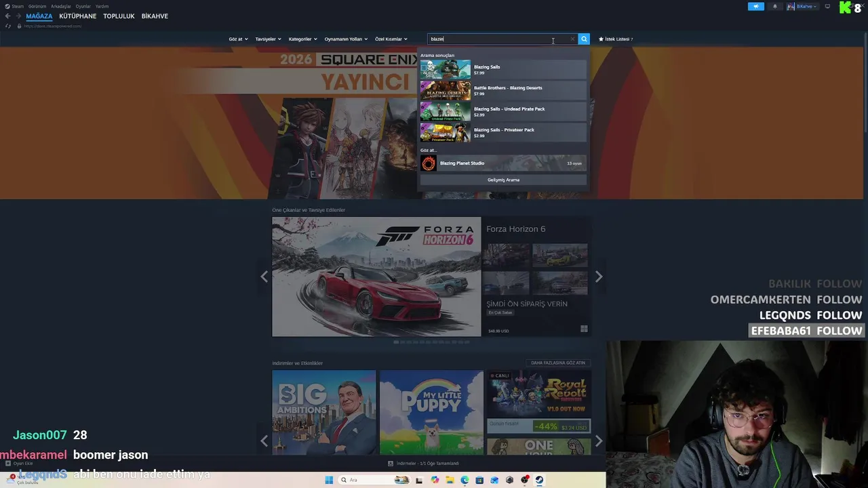The width and height of the screenshot is (868, 488).
Task: Open the Forza Horizon 6 featured banner image
Action: [x=376, y=277]
